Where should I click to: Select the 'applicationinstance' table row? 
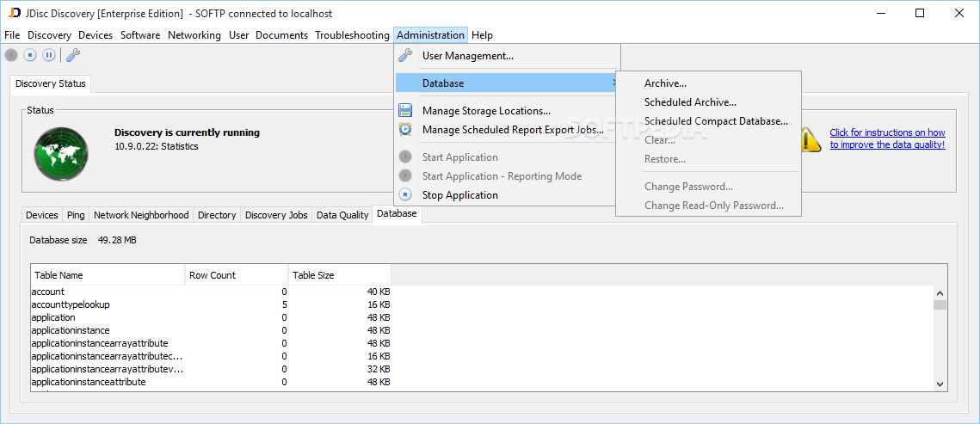point(211,330)
